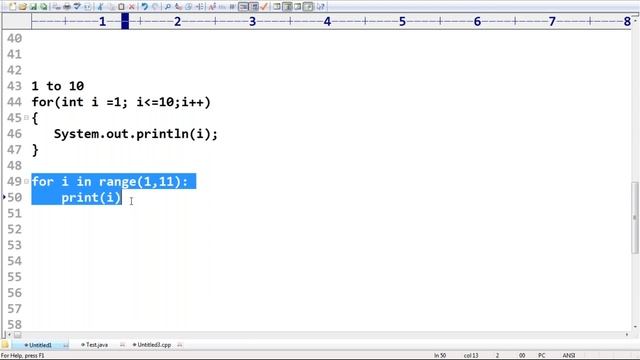Click the red check mark toolbar icon
Viewport: 640px width, 360px height.
tap(264, 7)
